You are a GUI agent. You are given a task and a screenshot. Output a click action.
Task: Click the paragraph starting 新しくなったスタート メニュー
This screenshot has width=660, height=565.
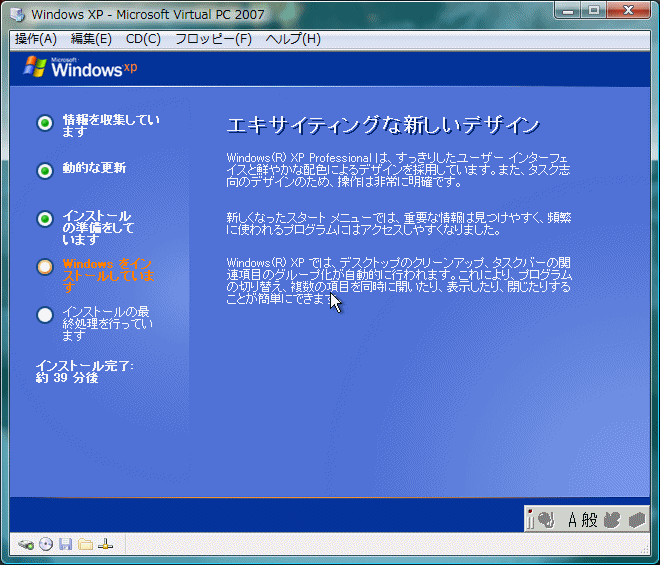(x=399, y=224)
